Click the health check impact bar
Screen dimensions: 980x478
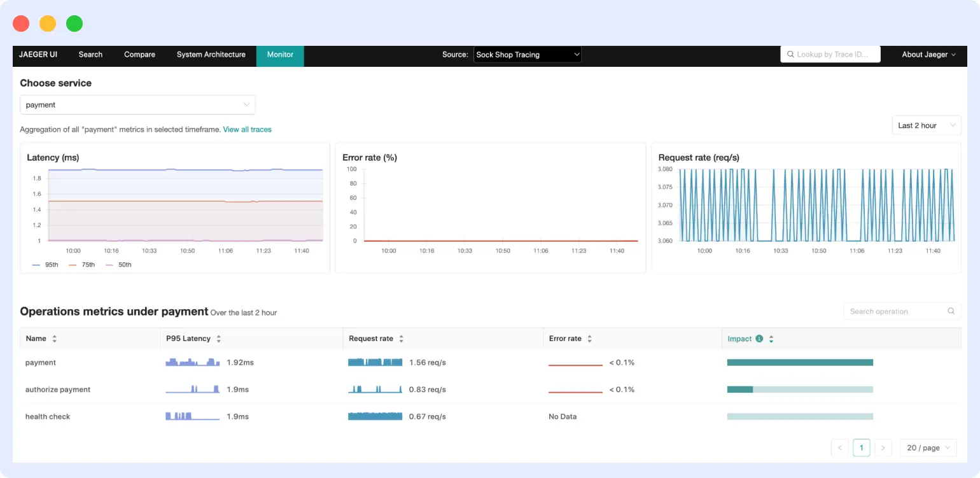(800, 417)
